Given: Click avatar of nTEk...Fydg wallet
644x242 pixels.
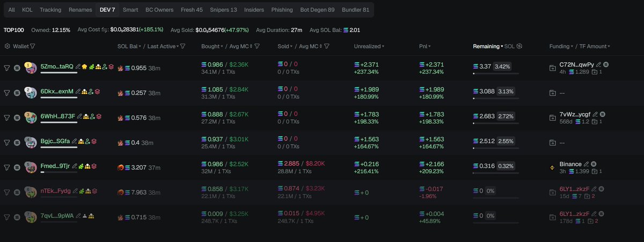Looking at the screenshot, I should click(x=30, y=192).
